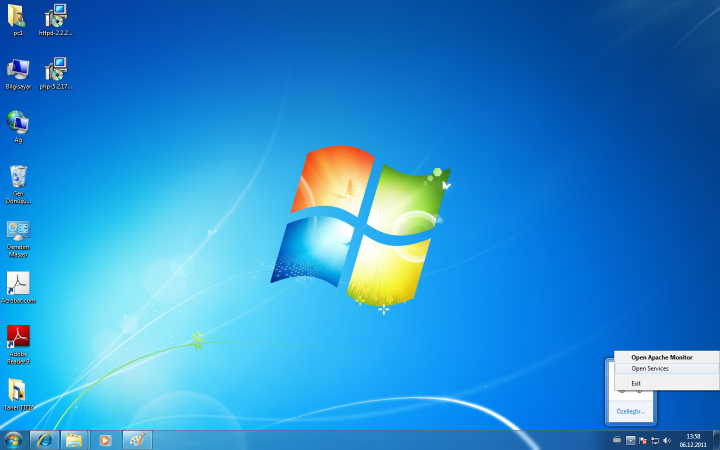Select the pc1 folder desktop icon

pos(18,16)
